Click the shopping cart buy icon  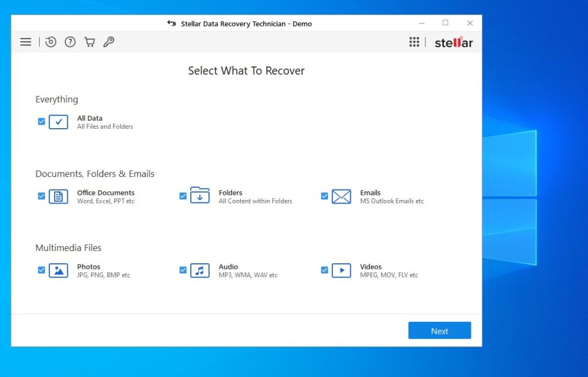tap(89, 42)
